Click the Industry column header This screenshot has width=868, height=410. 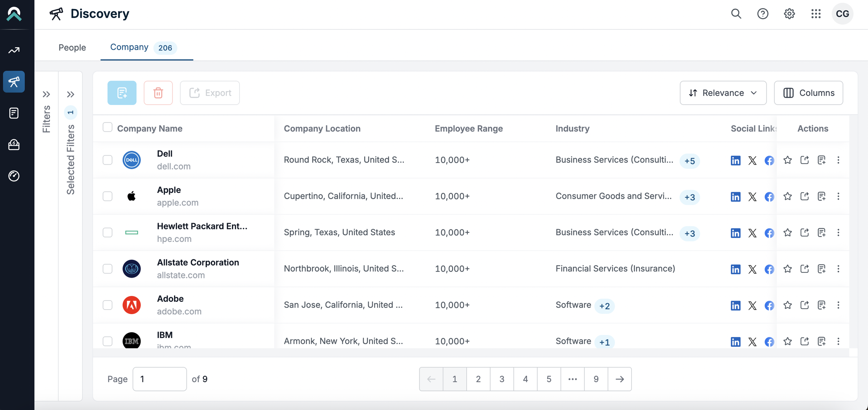573,129
